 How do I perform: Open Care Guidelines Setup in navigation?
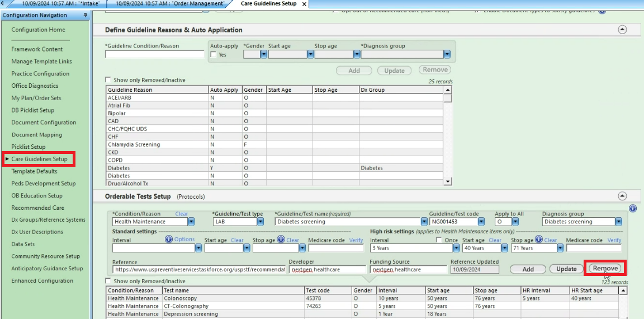tap(40, 159)
